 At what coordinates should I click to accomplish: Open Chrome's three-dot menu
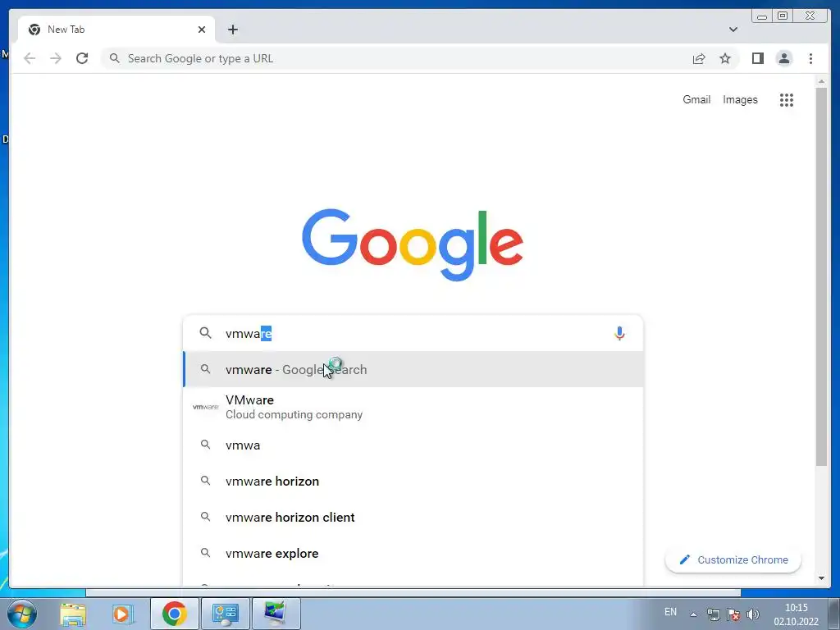pos(810,58)
